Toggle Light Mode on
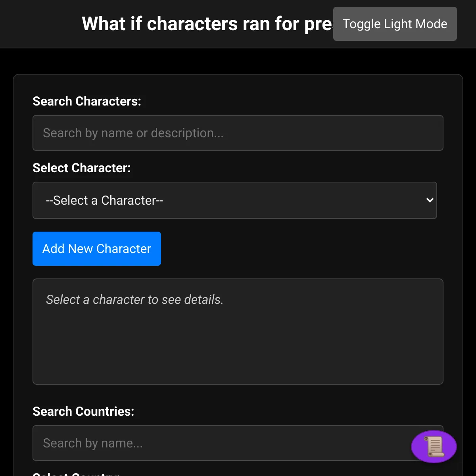Image resolution: width=476 pixels, height=476 pixels. click(x=395, y=24)
